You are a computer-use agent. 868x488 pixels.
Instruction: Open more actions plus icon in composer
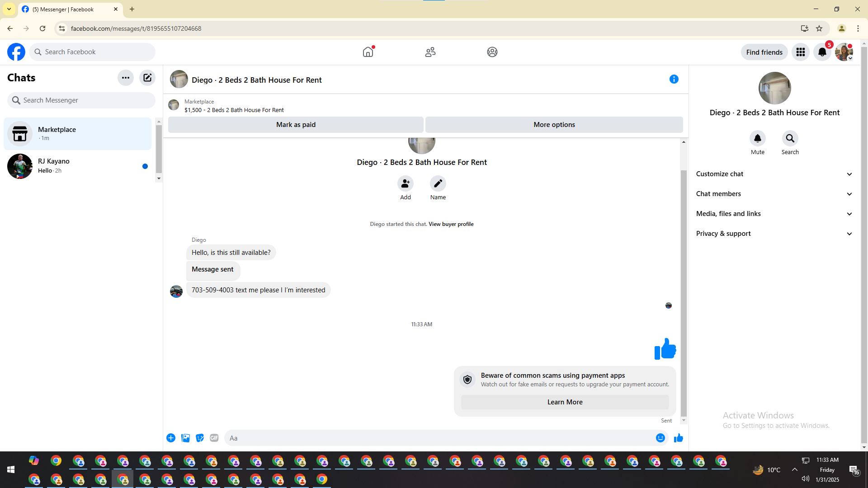(171, 438)
